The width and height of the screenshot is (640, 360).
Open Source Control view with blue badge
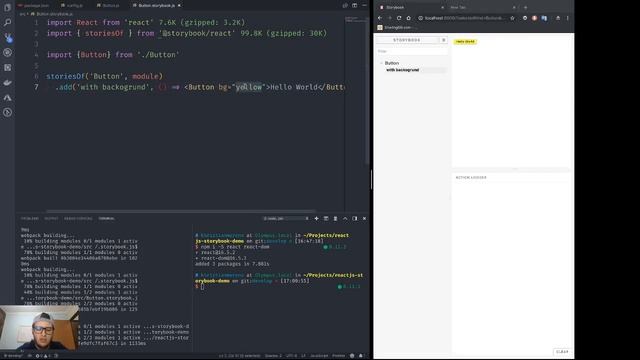7,38
